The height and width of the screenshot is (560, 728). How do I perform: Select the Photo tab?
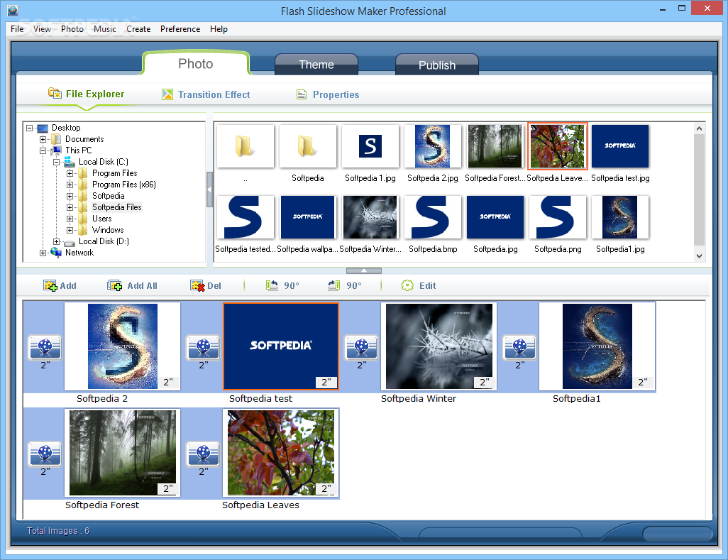(195, 64)
